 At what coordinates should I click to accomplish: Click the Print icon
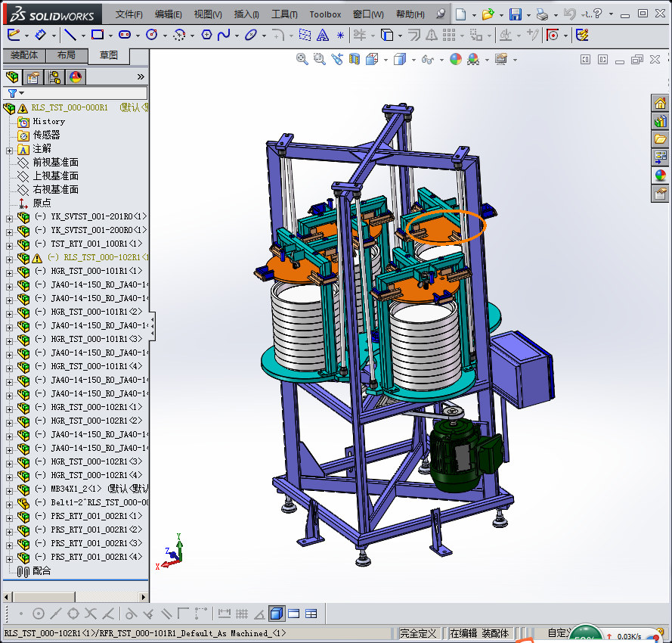click(542, 14)
